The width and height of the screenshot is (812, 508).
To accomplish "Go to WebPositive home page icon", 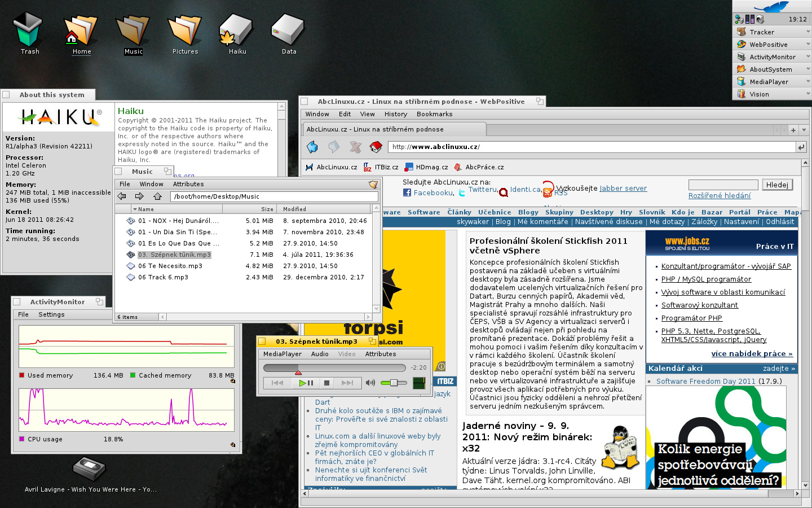I will pos(376,147).
